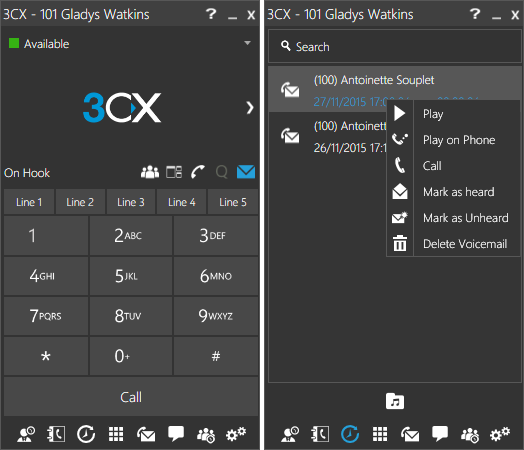Click the music folder icon

click(x=395, y=401)
